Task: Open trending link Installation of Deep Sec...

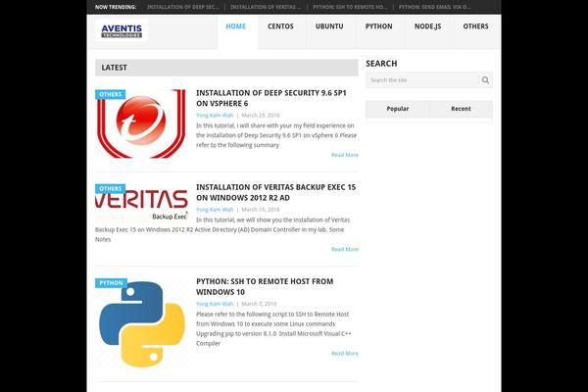Action: (x=182, y=7)
